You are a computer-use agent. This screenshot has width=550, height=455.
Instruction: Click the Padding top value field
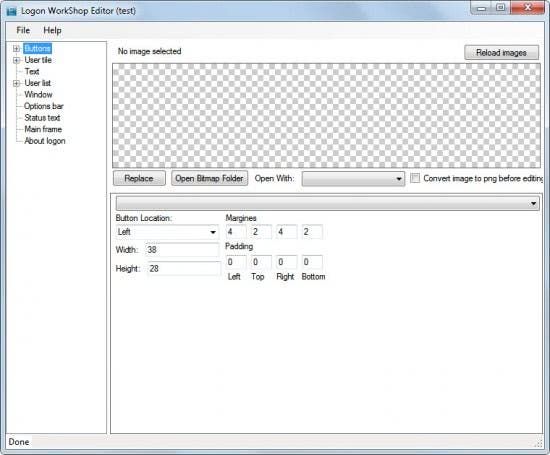[261, 262]
